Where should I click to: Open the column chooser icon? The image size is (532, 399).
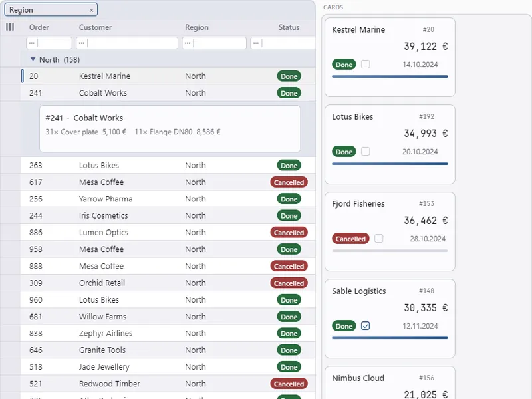pyautogui.click(x=10, y=27)
